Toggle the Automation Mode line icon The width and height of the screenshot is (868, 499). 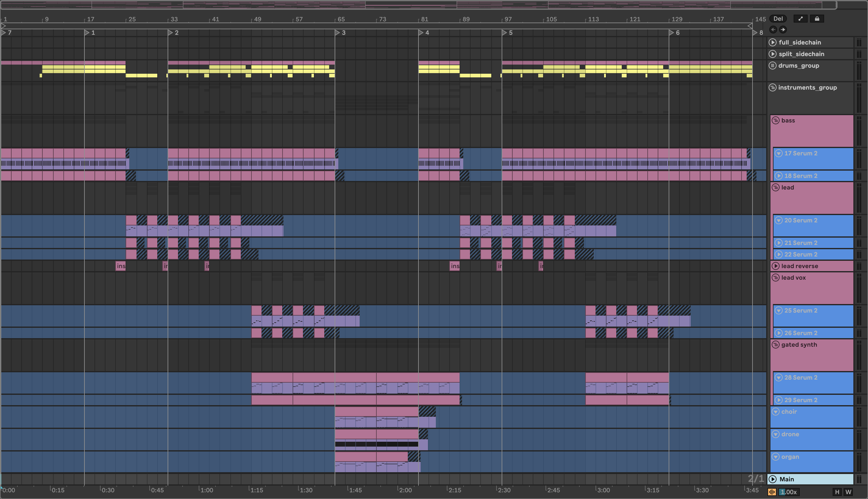800,19
